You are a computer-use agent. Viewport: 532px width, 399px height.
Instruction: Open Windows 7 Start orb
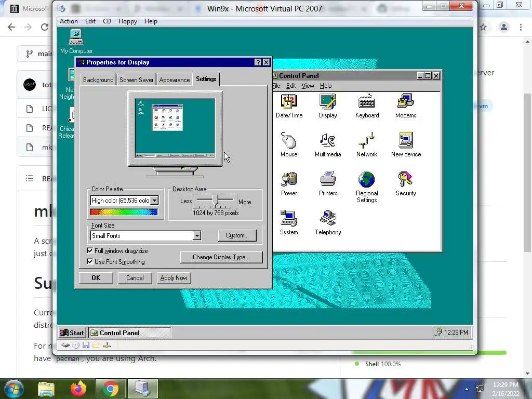(x=14, y=389)
